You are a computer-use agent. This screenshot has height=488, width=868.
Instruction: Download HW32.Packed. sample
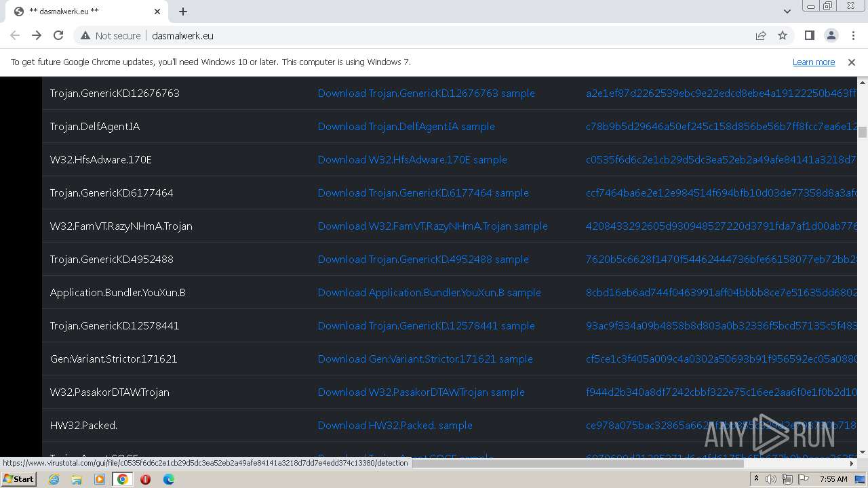(395, 425)
